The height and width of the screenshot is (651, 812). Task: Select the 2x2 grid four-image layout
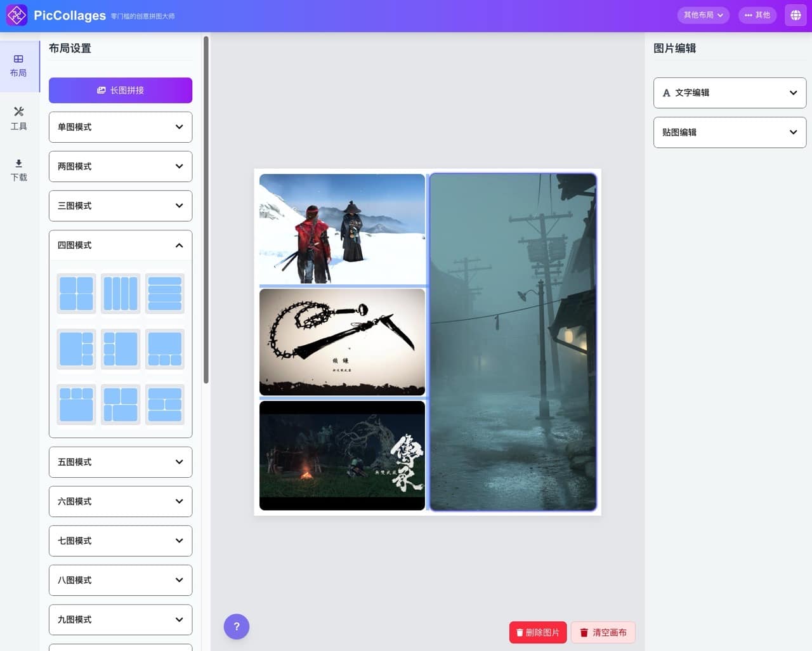[75, 293]
